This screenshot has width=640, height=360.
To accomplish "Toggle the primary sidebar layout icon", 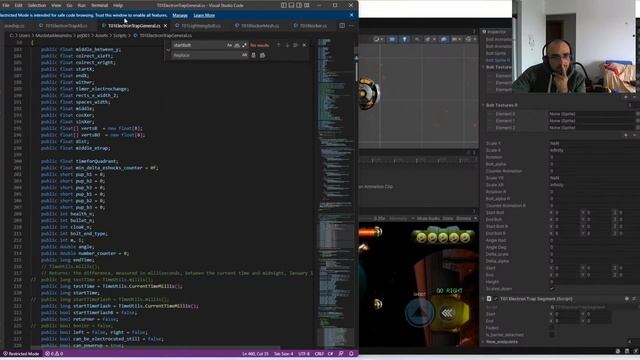I will (284, 5).
